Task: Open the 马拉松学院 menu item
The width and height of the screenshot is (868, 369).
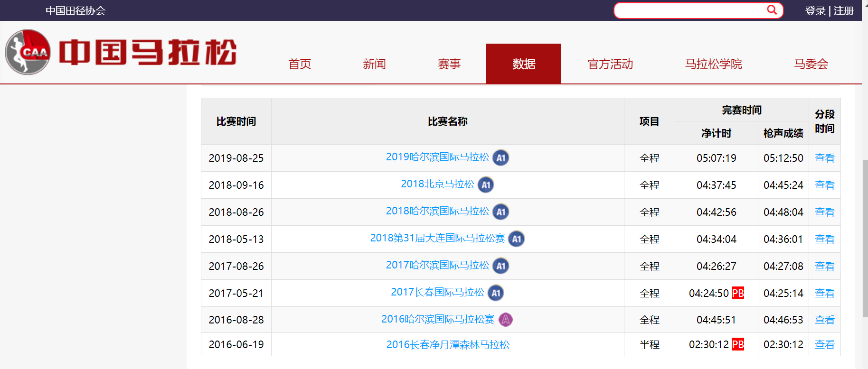Action: point(713,64)
